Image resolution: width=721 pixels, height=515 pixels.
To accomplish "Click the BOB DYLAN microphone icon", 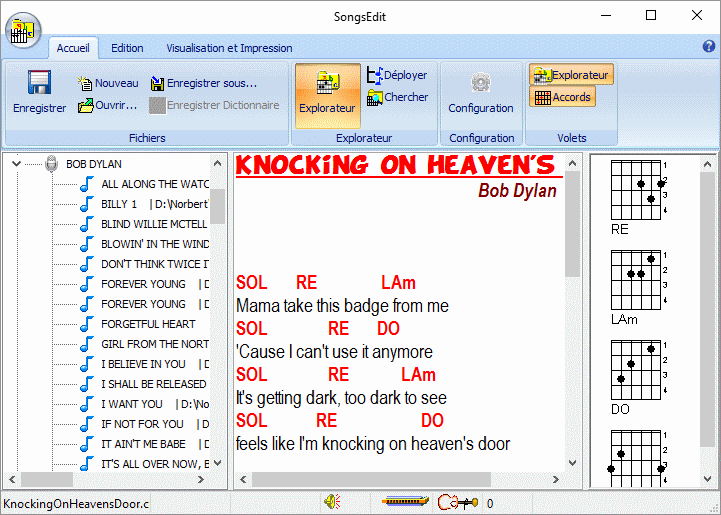I will [x=52, y=164].
